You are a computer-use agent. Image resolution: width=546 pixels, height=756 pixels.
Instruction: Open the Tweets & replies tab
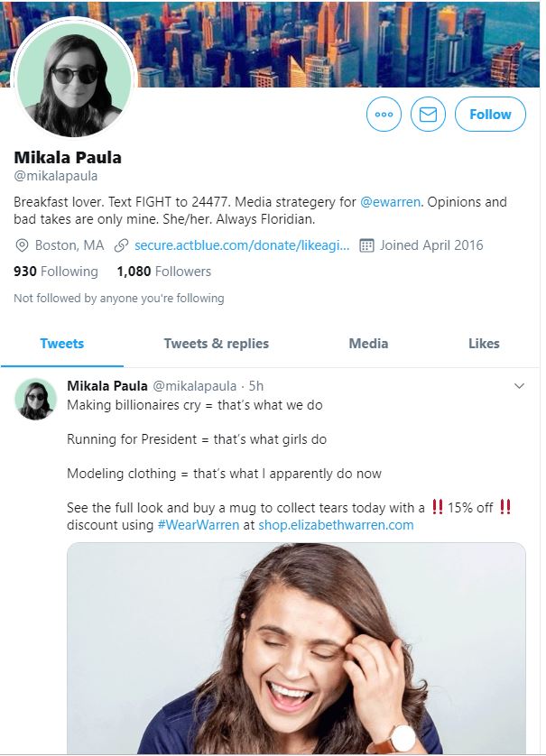click(217, 344)
